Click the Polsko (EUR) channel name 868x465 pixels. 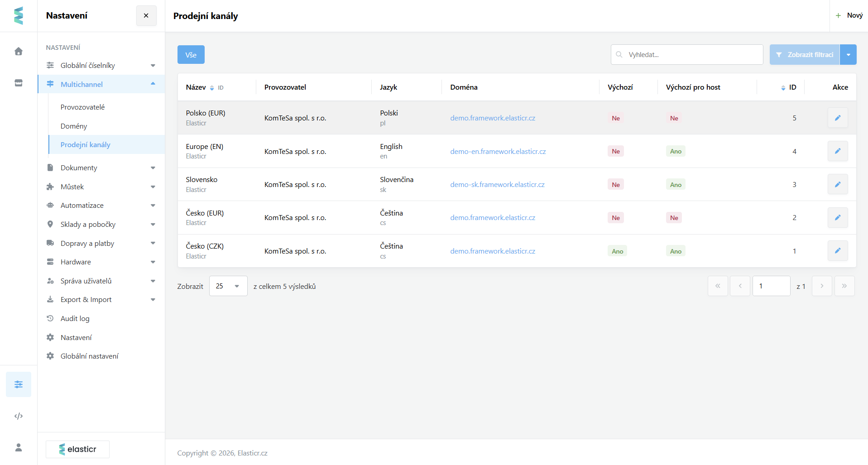tap(206, 113)
